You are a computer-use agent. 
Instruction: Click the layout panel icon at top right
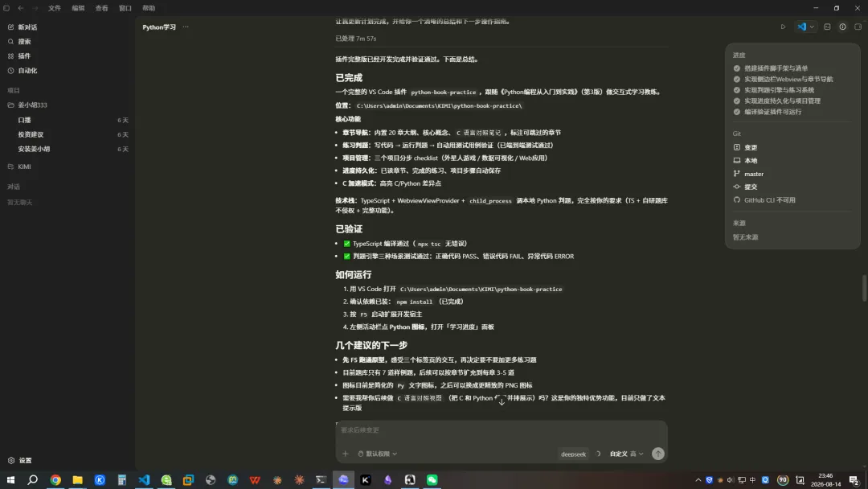pyautogui.click(x=858, y=27)
